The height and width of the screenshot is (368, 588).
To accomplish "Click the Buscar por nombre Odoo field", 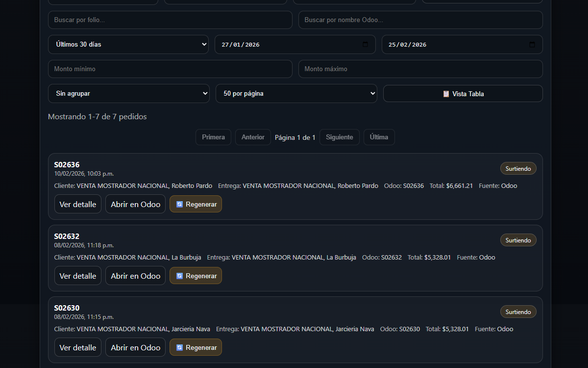I will pos(420,20).
